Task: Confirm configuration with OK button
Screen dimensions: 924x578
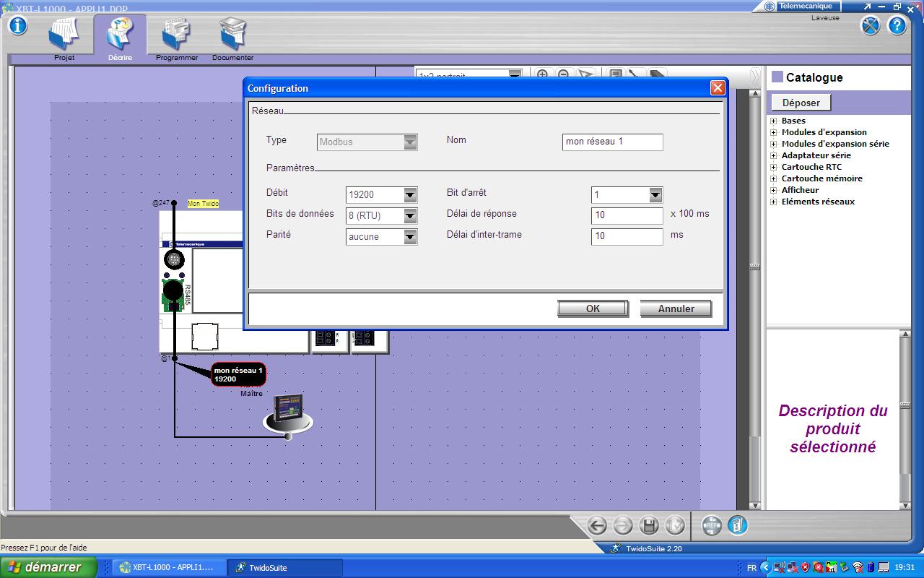Action: click(593, 309)
